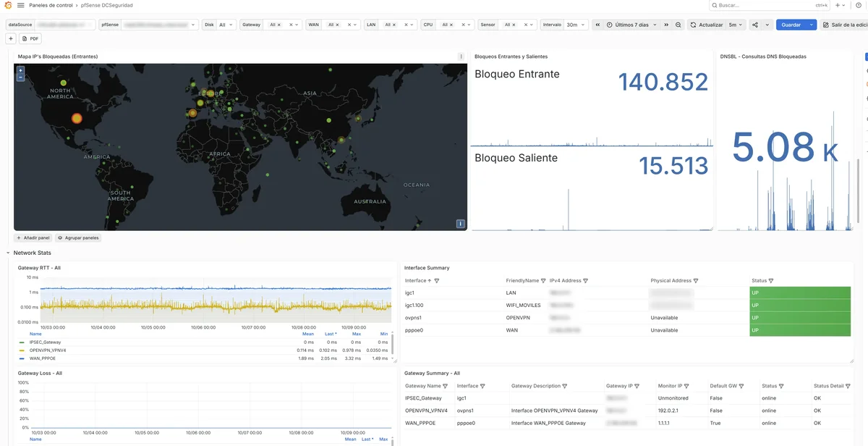Expand the Gateway variable dropdown
The width and height of the screenshot is (868, 446).
point(297,25)
